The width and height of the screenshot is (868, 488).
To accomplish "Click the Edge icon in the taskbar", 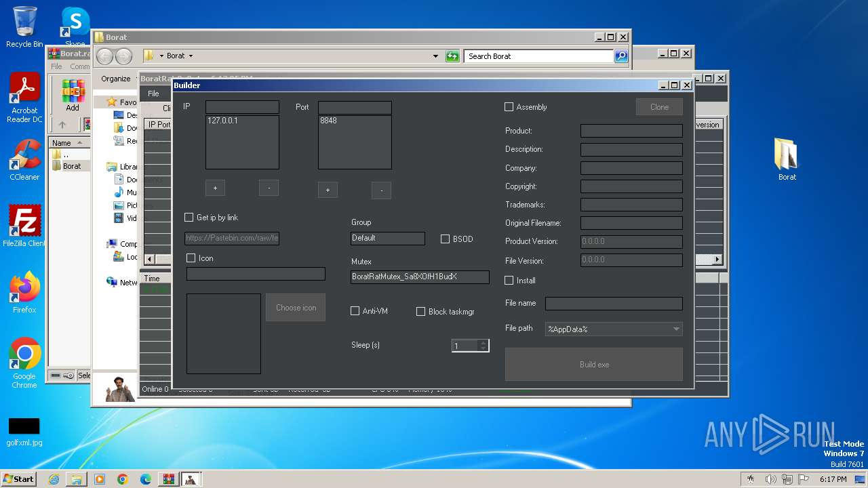I will (x=146, y=479).
